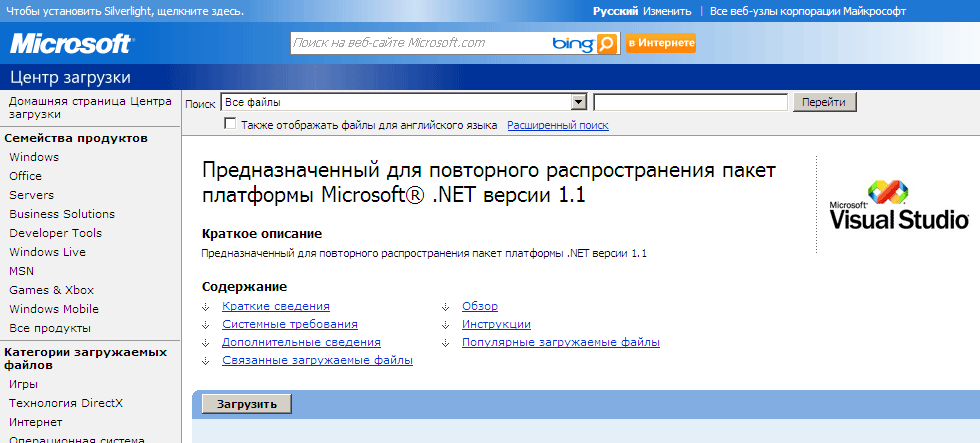Click the Microsoft logo
This screenshot has height=443, width=980.
[x=71, y=44]
